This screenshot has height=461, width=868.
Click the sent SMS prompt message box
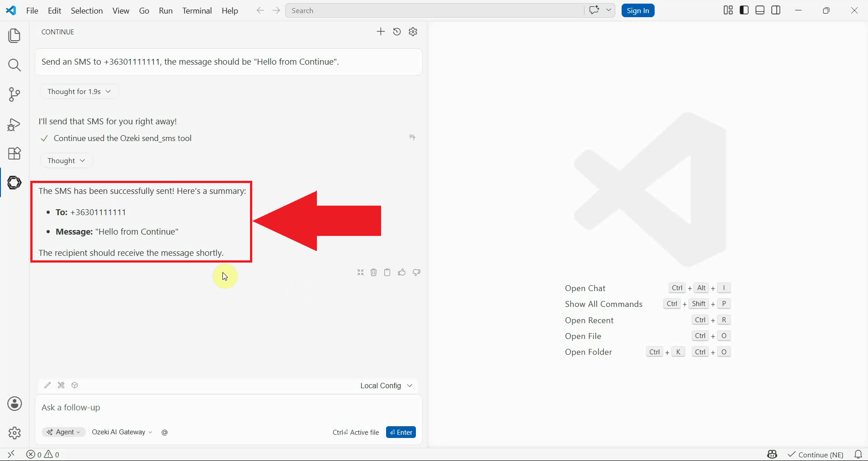tap(229, 62)
